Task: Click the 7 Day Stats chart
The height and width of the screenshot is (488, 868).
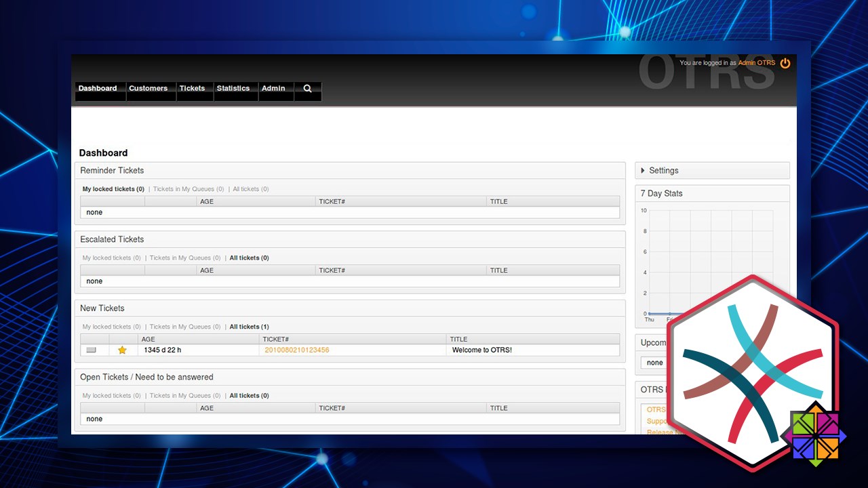Action: (x=709, y=264)
